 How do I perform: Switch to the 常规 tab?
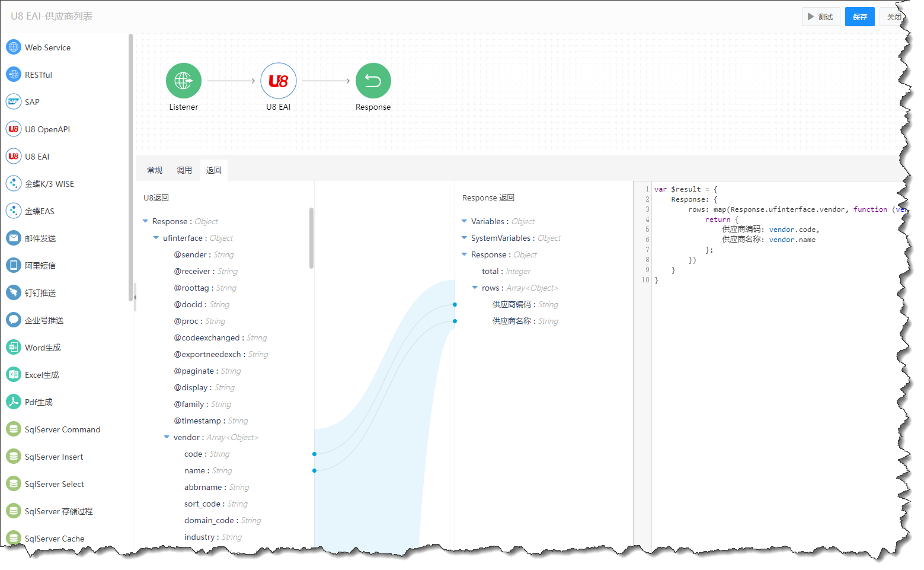[155, 170]
